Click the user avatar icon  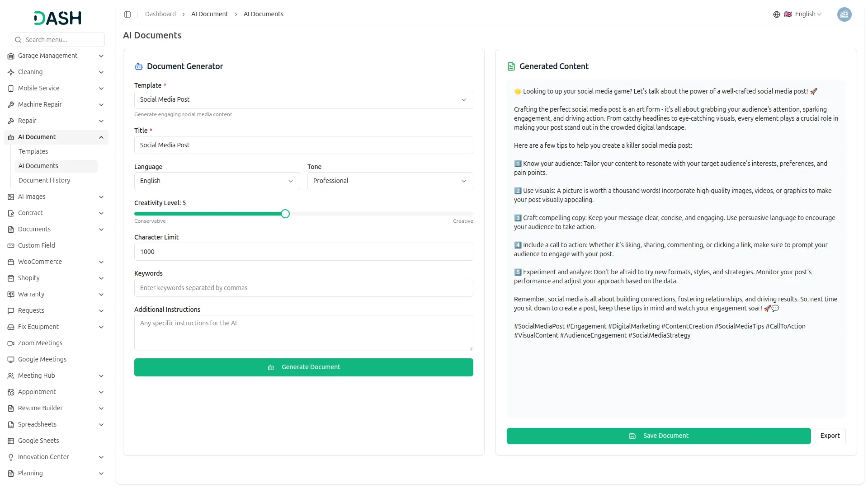(x=844, y=14)
